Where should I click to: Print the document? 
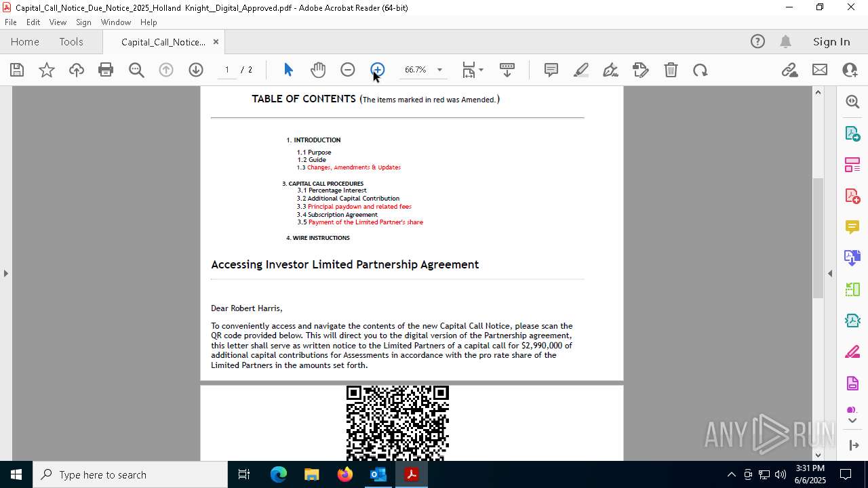(x=106, y=70)
